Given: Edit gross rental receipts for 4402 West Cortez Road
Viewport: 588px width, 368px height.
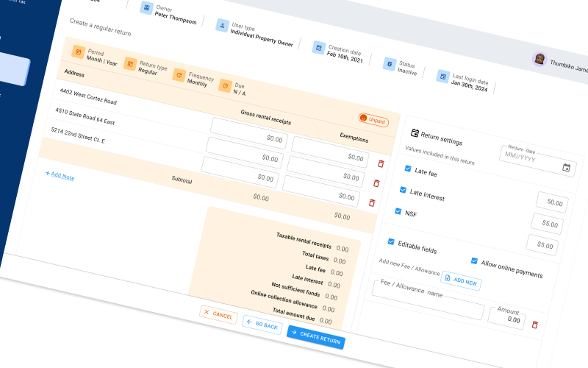Looking at the screenshot, I should click(249, 133).
